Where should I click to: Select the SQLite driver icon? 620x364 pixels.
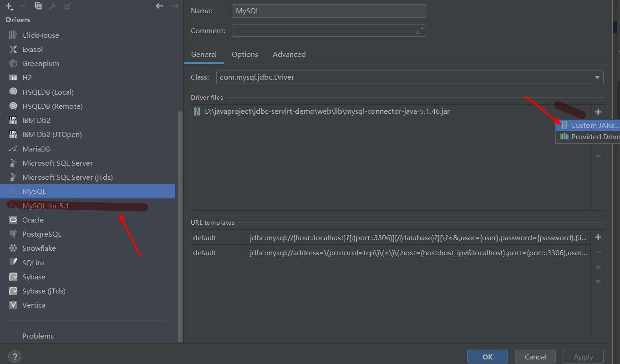pos(13,263)
